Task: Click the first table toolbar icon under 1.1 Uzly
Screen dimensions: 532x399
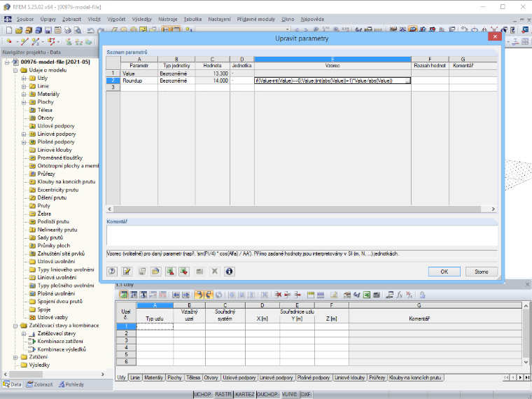Action: 124,295
